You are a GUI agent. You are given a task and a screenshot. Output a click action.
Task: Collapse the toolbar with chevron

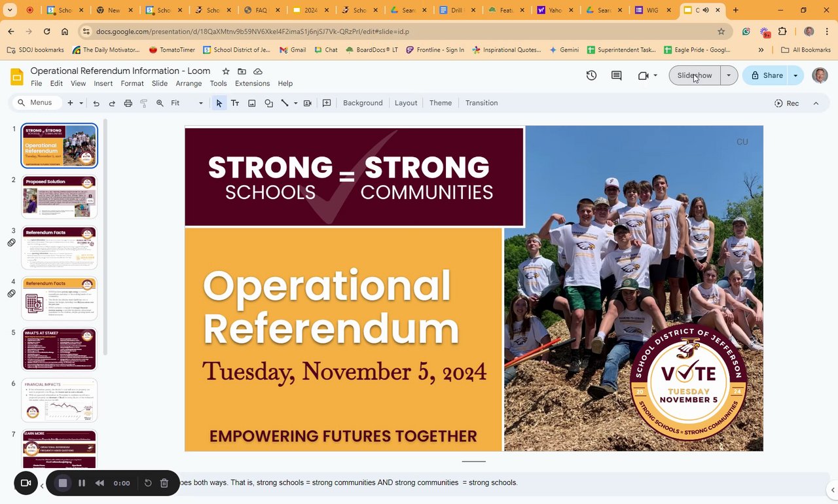click(x=816, y=103)
